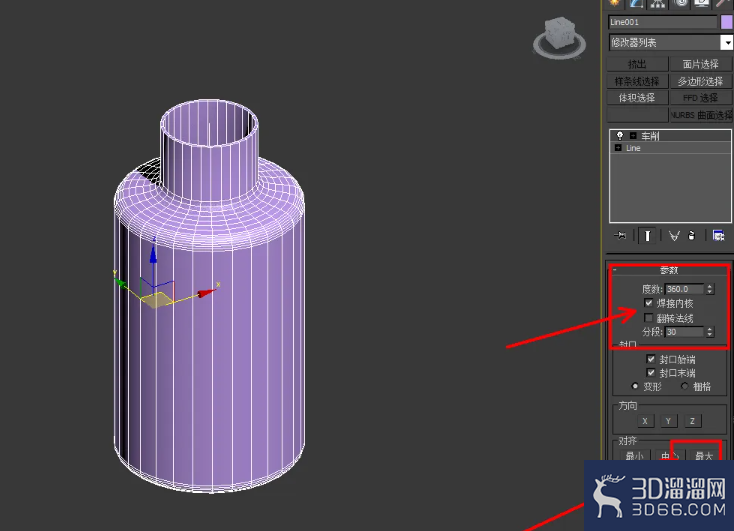Uncheck the 封口末端 checkbox
This screenshot has width=734, height=531.
point(651,373)
